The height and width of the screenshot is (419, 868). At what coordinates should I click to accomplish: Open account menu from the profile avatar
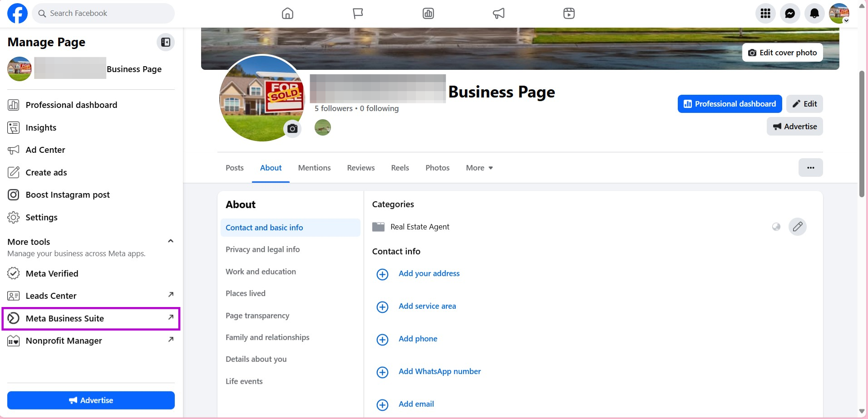[839, 14]
